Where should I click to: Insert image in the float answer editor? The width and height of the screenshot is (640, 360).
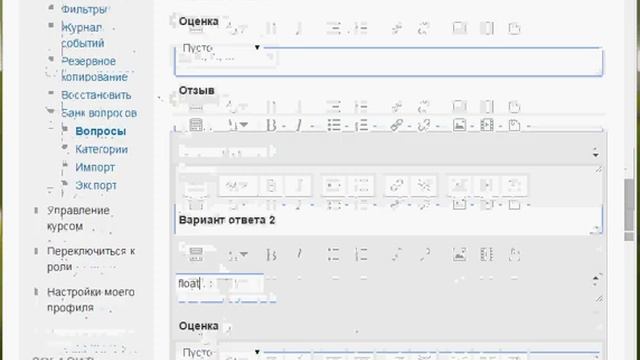(459, 254)
